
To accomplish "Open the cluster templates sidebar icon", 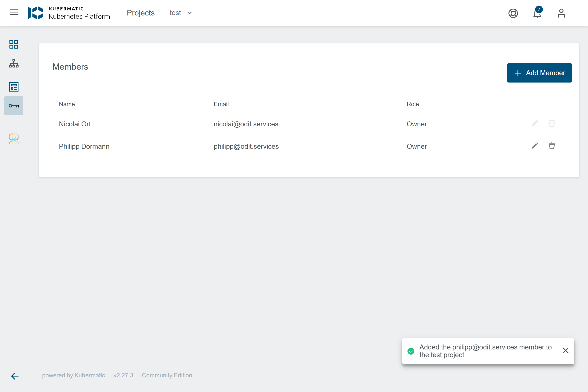I will point(14,87).
